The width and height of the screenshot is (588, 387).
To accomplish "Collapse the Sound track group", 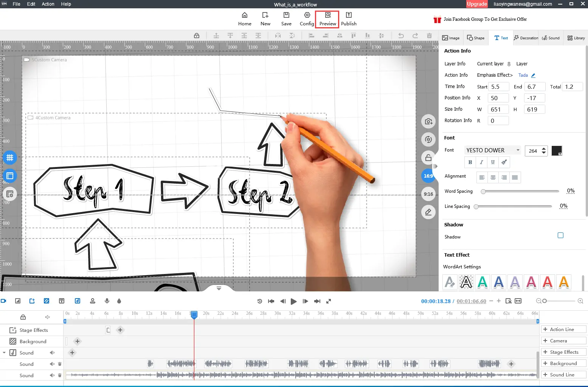I will (x=4, y=353).
